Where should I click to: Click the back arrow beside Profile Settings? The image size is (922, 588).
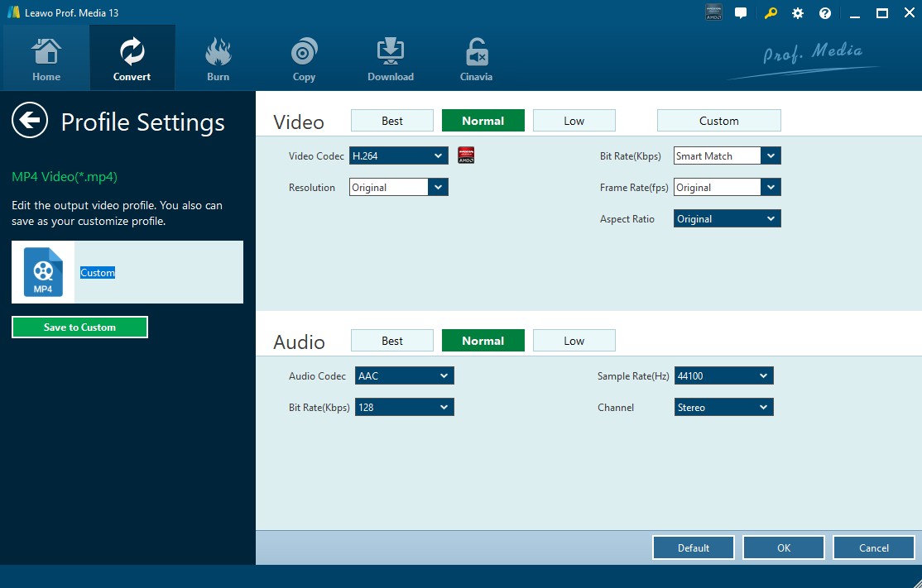(x=30, y=121)
